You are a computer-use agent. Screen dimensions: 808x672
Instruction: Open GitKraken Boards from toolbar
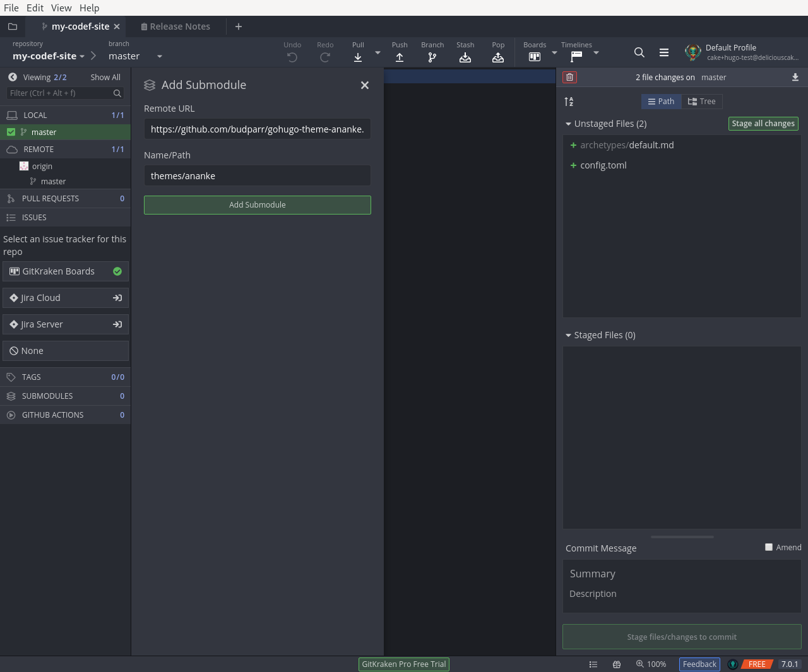click(535, 57)
